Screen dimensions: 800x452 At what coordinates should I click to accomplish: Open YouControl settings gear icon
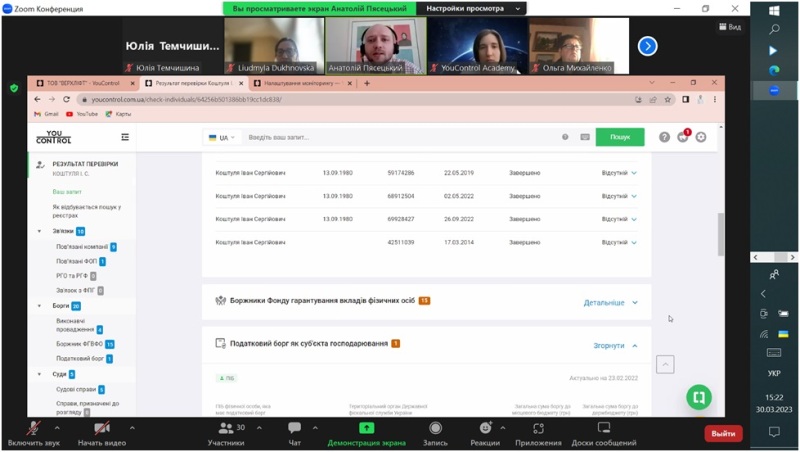[x=701, y=137]
